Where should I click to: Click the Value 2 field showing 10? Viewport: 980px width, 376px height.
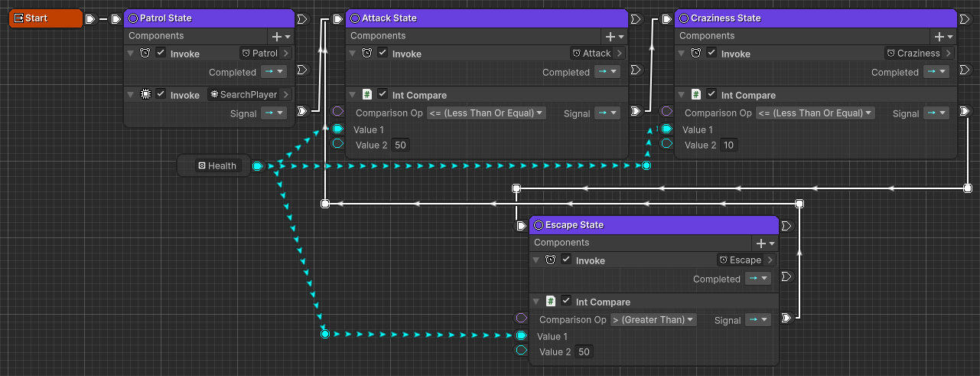[728, 145]
